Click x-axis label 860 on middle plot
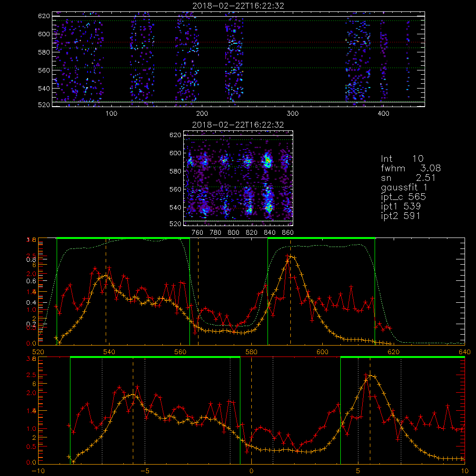The image size is (476, 476). [x=288, y=233]
